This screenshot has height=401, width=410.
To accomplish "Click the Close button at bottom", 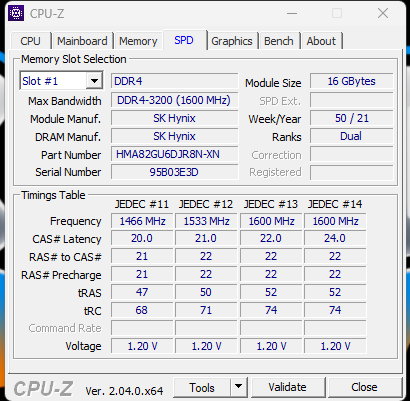I will 364,387.
